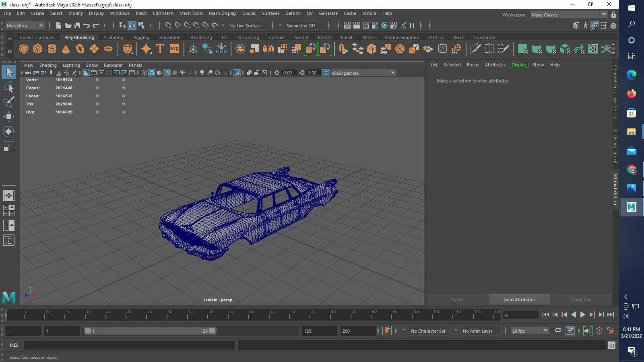Open the No Live Surface field
The image size is (644, 362).
pyautogui.click(x=247, y=25)
